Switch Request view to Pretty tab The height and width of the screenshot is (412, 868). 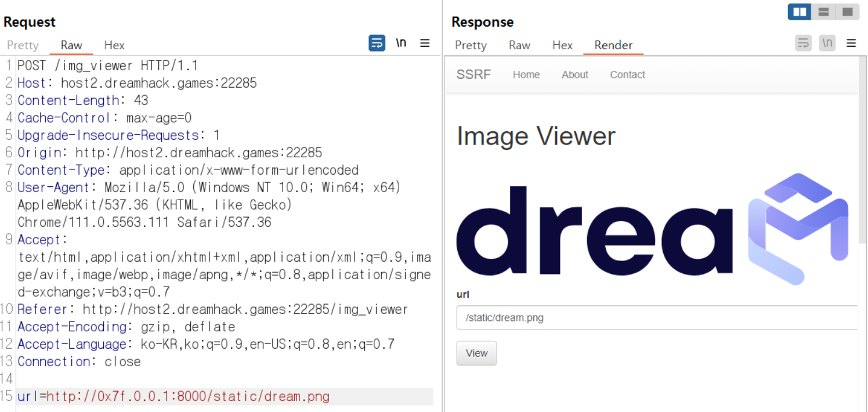(23, 45)
